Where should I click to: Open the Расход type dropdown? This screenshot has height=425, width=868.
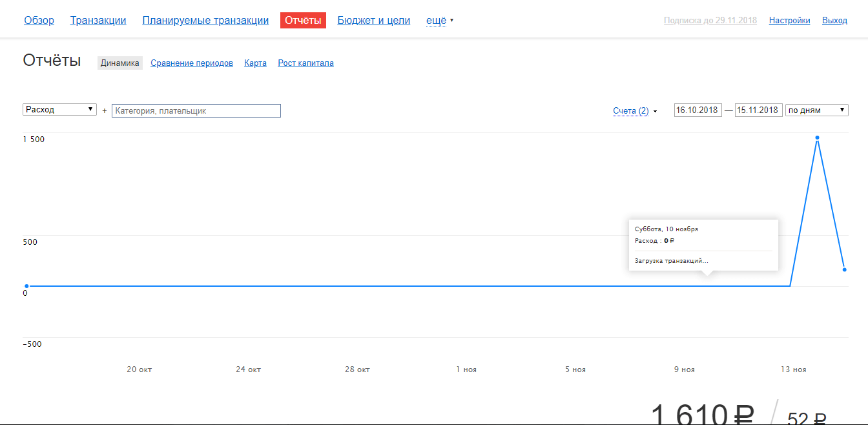click(x=59, y=110)
